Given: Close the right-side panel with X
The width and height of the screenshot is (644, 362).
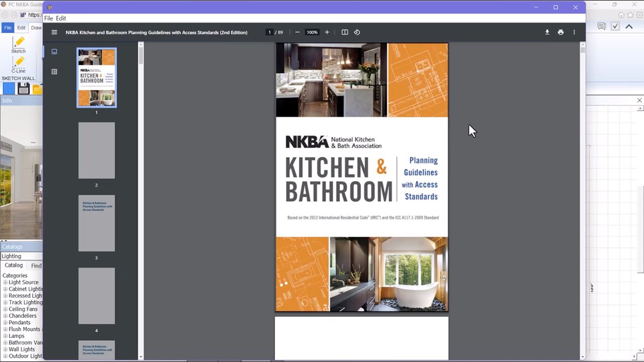Looking at the screenshot, I should [639, 101].
